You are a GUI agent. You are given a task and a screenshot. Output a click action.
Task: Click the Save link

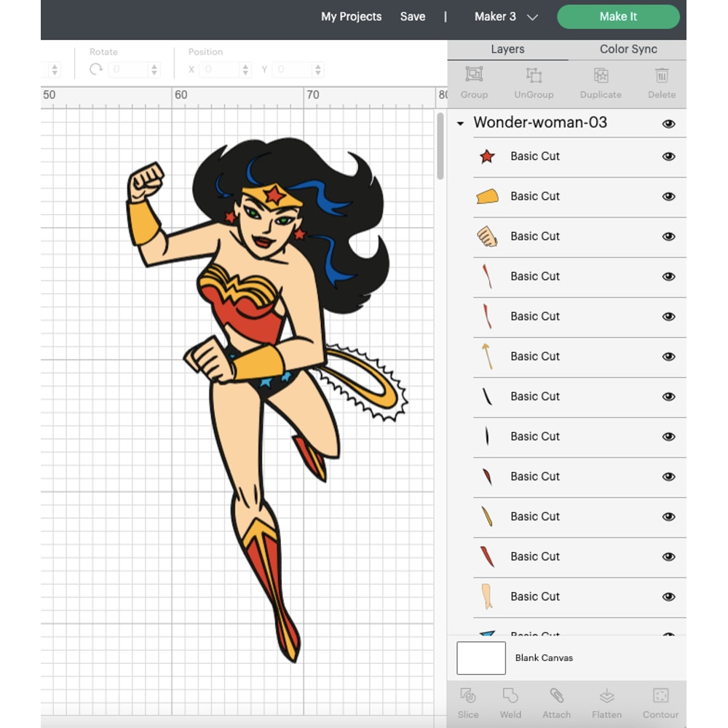click(413, 16)
